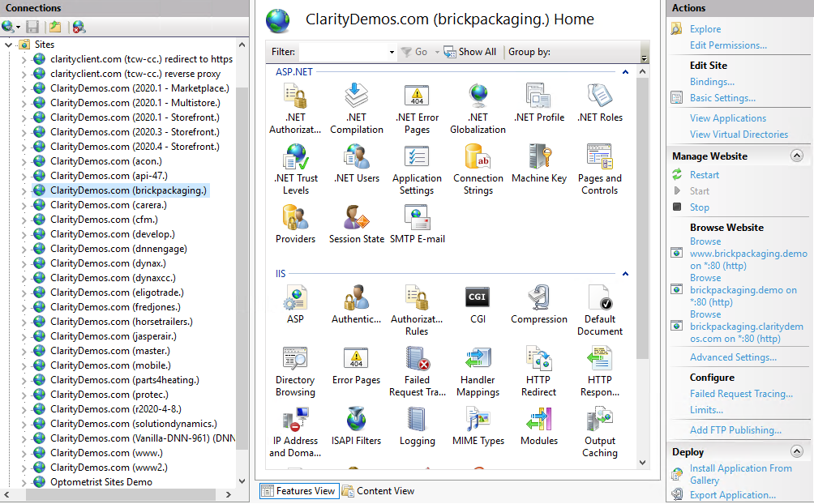This screenshot has width=814, height=504.
Task: Switch to Features View tab
Action: pyautogui.click(x=299, y=491)
